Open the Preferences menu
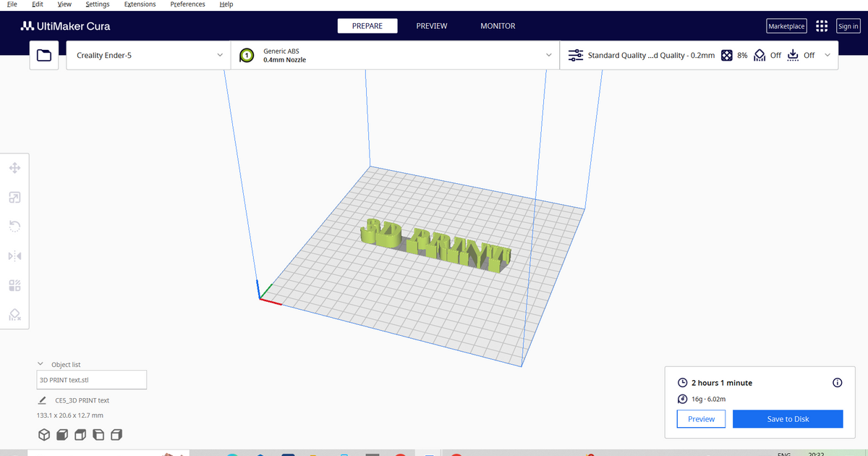This screenshot has height=456, width=868. coord(187,4)
